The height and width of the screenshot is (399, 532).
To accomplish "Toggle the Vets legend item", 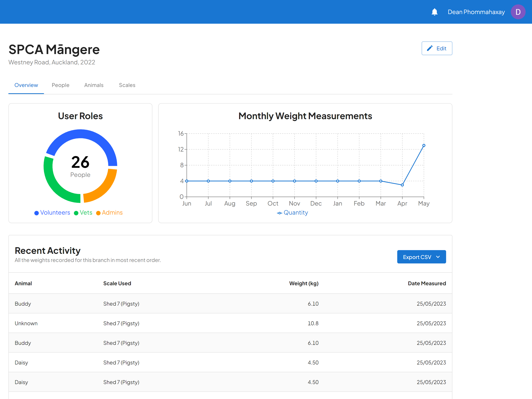I will point(83,213).
